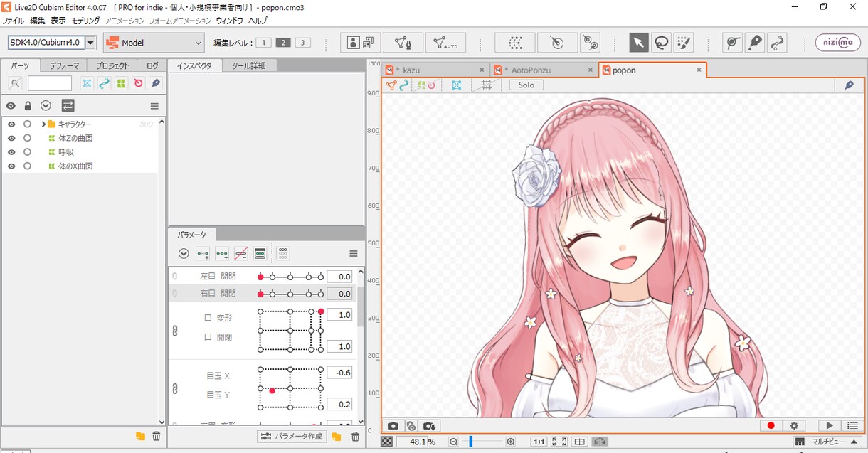Toggle visibility of 呼吸 deformer
The width and height of the screenshot is (868, 453).
[11, 152]
